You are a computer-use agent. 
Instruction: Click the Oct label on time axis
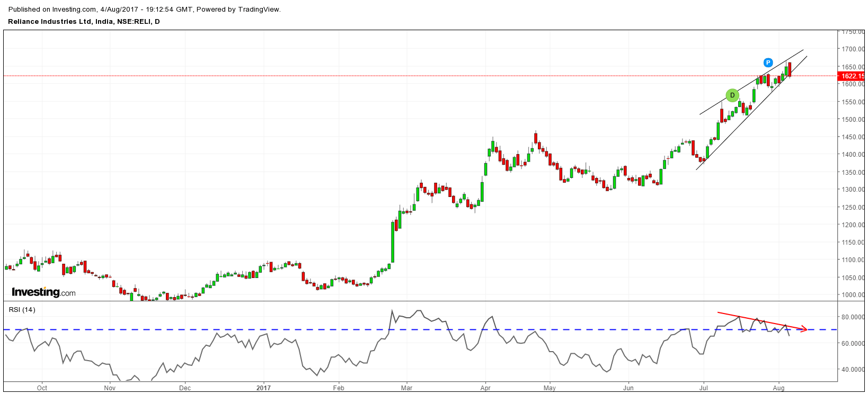click(42, 388)
